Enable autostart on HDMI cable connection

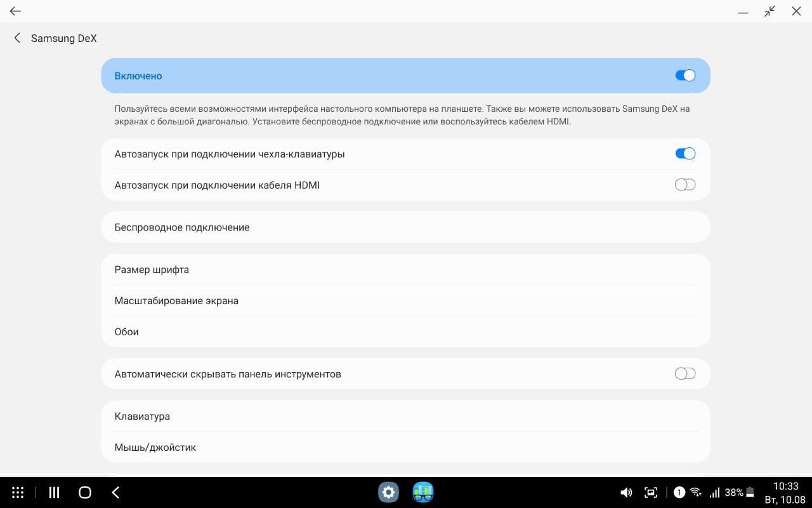click(x=685, y=184)
